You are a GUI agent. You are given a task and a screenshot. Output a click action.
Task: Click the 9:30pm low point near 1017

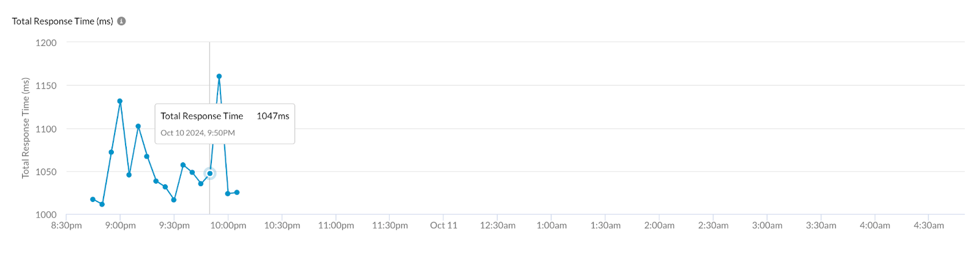tap(174, 200)
